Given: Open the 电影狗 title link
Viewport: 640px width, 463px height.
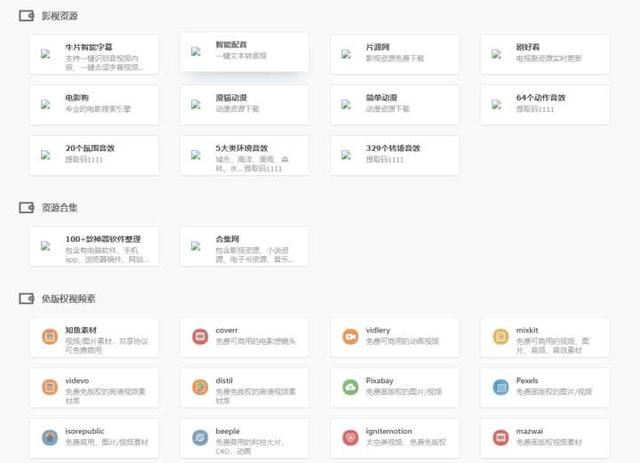Looking at the screenshot, I should (77, 98).
